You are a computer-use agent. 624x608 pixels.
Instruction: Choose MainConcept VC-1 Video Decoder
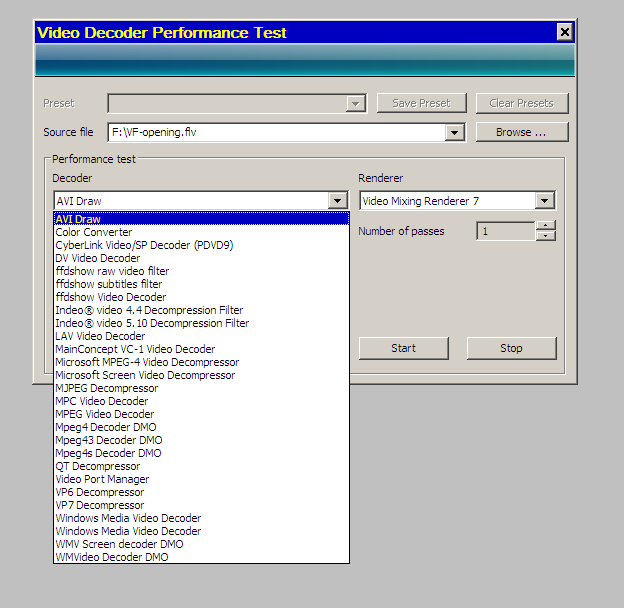pos(201,349)
